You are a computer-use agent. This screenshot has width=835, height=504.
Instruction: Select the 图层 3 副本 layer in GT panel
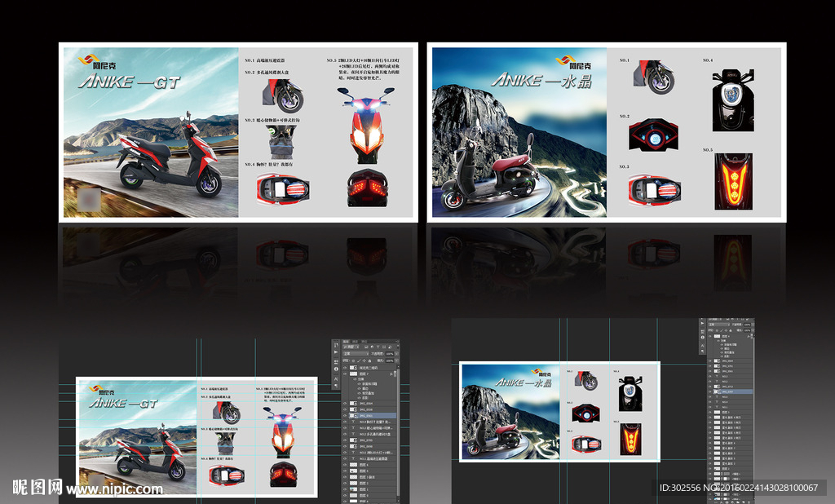[369, 477]
